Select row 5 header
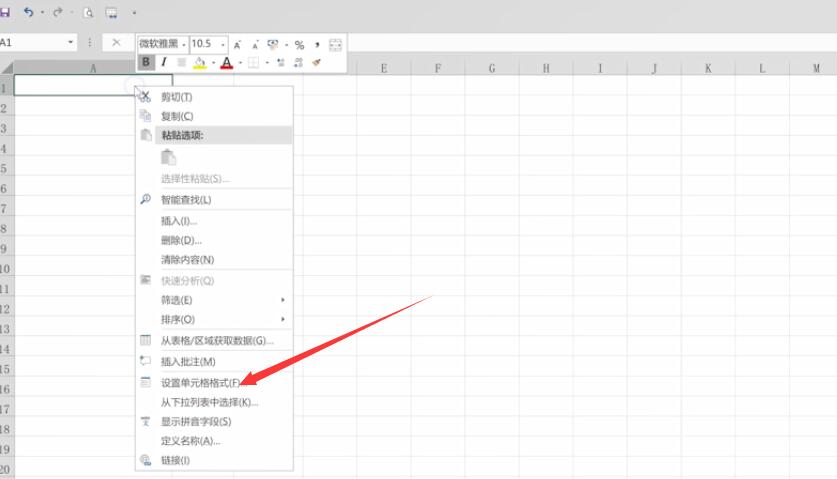Viewport: 837px width, 479px height. click(5, 168)
